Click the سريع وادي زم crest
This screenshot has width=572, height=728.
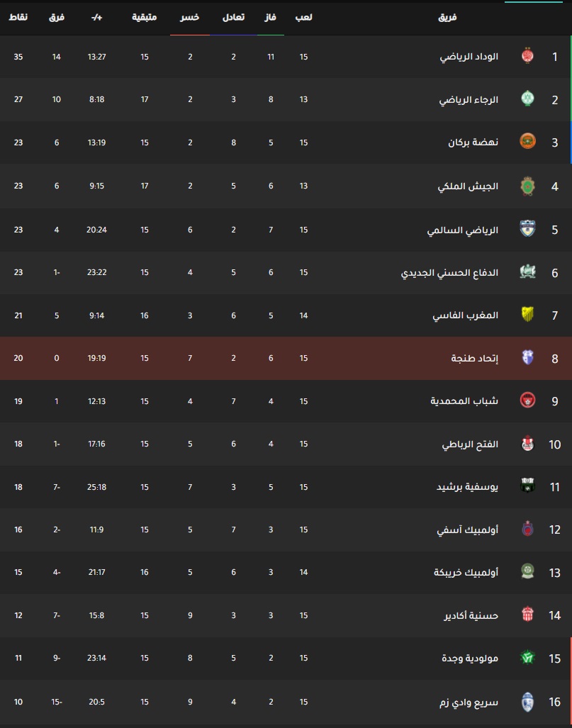[527, 702]
